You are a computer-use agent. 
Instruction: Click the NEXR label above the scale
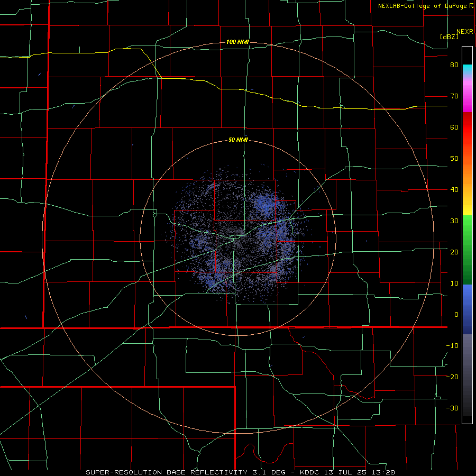coord(464,32)
